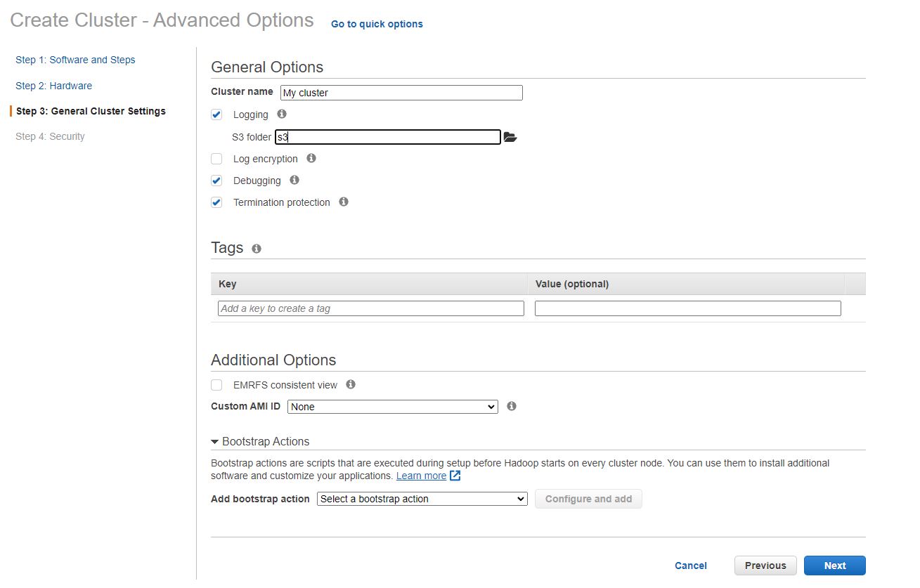Click the info icon beside Logging

(x=282, y=114)
